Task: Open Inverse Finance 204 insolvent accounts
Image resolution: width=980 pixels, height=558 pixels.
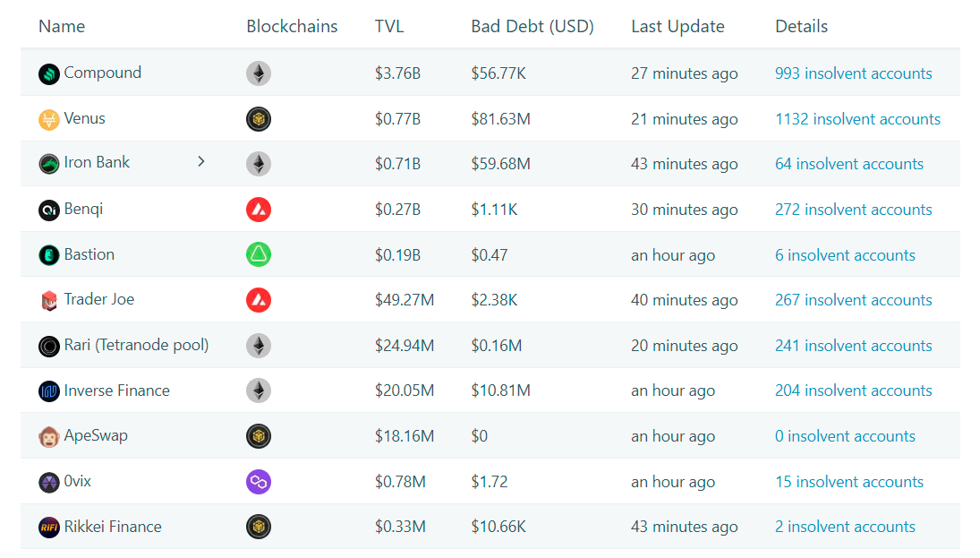Action: tap(853, 391)
